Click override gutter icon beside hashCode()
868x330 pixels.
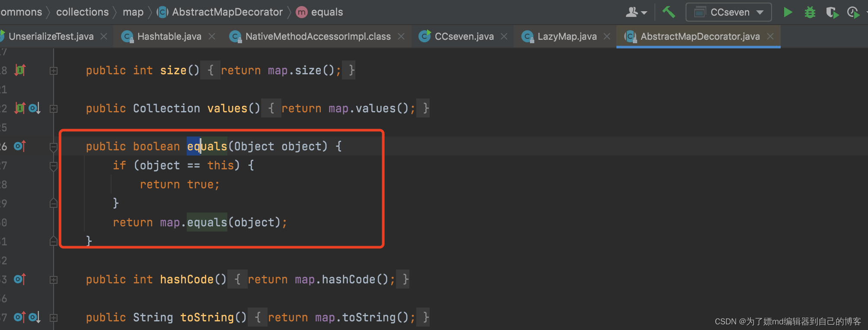(20, 279)
